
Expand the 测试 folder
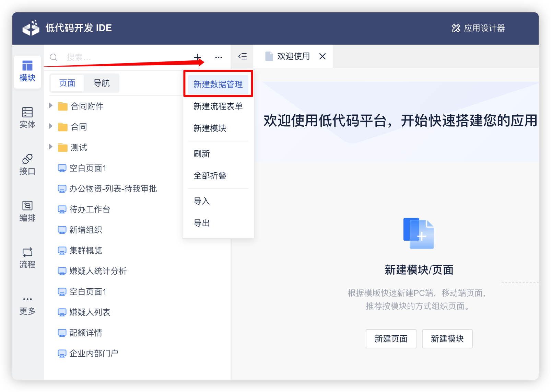pos(50,147)
